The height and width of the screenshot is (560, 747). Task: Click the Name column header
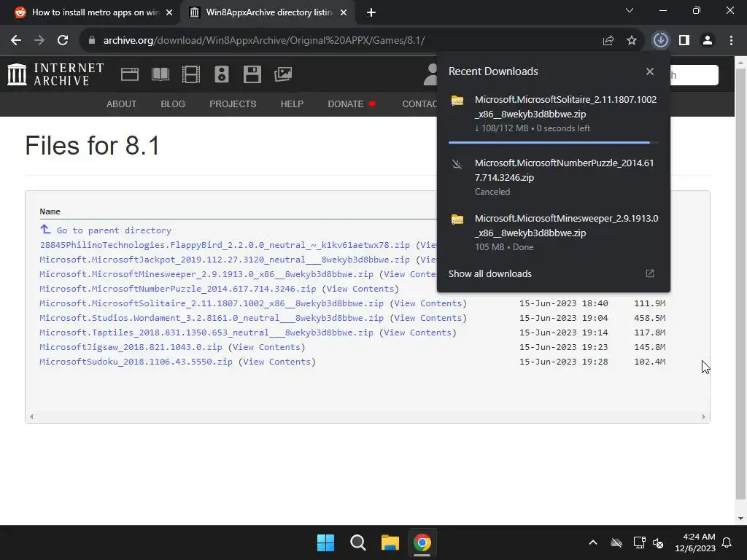click(50, 211)
